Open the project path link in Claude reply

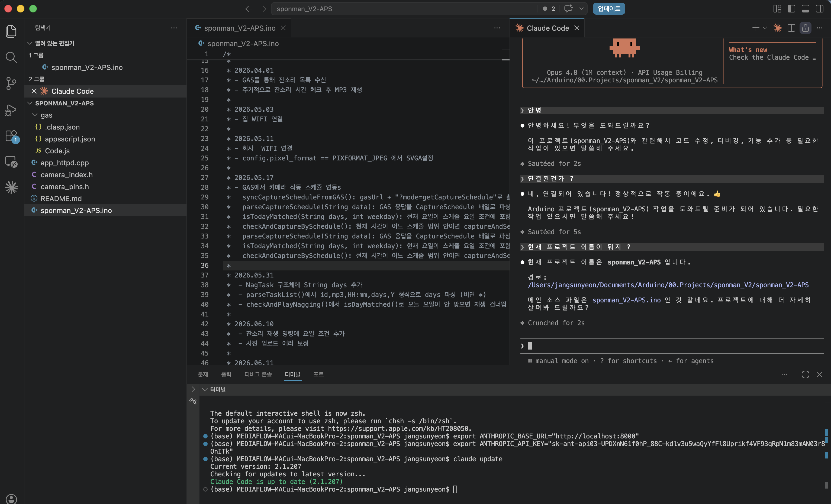click(x=668, y=285)
